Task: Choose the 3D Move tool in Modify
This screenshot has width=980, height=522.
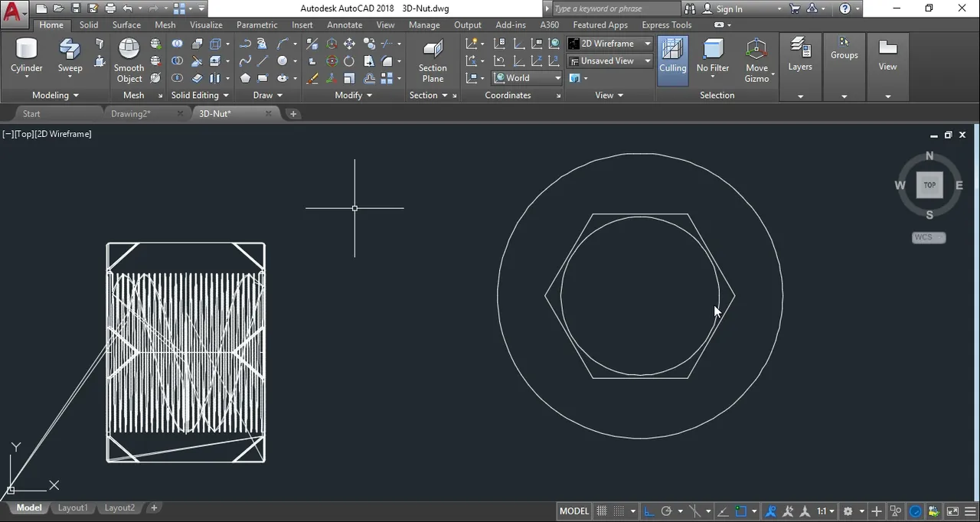Action: pos(332,44)
